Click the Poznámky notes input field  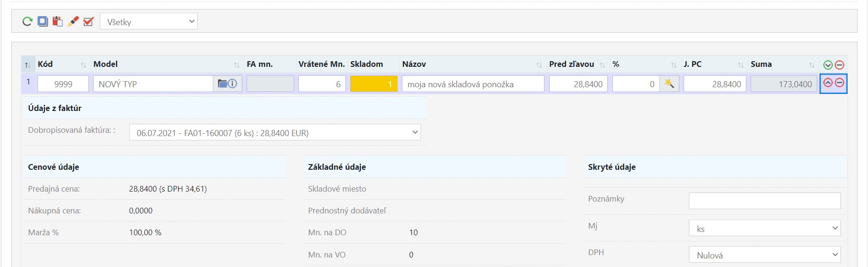pyautogui.click(x=764, y=201)
